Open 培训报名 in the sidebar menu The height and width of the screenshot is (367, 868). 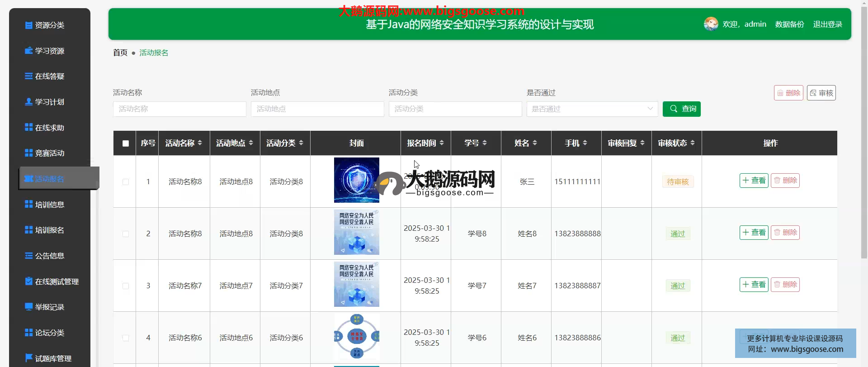(x=49, y=230)
